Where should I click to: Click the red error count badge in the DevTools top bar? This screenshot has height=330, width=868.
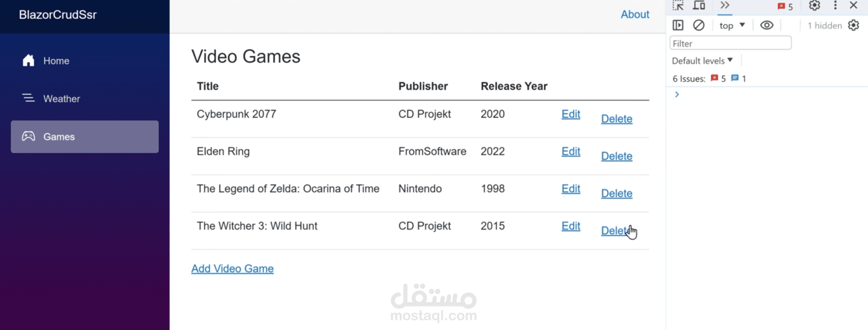[785, 6]
